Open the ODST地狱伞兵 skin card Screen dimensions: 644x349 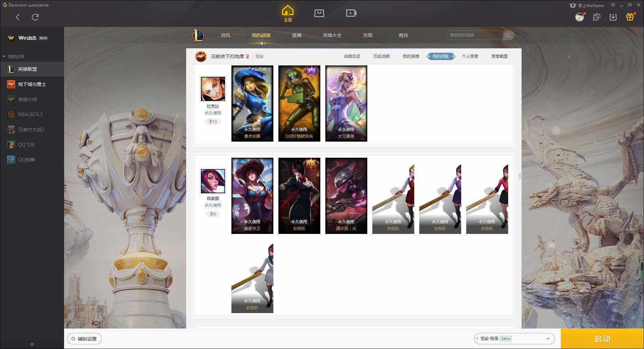299,103
